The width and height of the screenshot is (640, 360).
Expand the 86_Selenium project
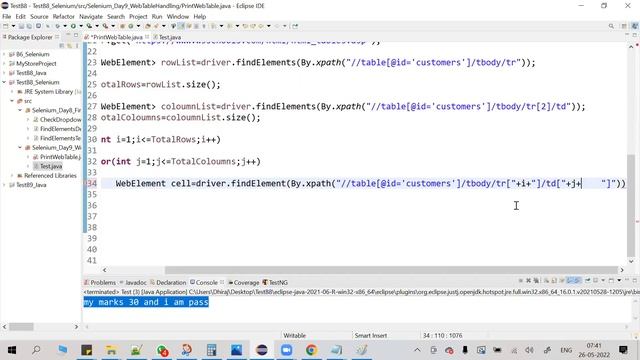click(x=4, y=54)
